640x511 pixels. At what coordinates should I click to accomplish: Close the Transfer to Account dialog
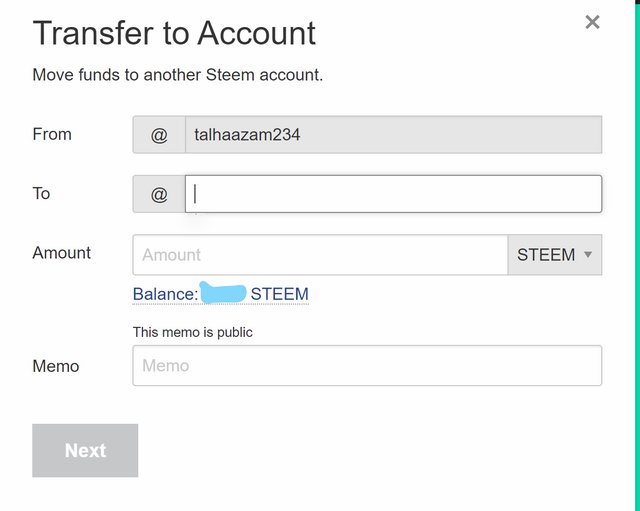592,22
